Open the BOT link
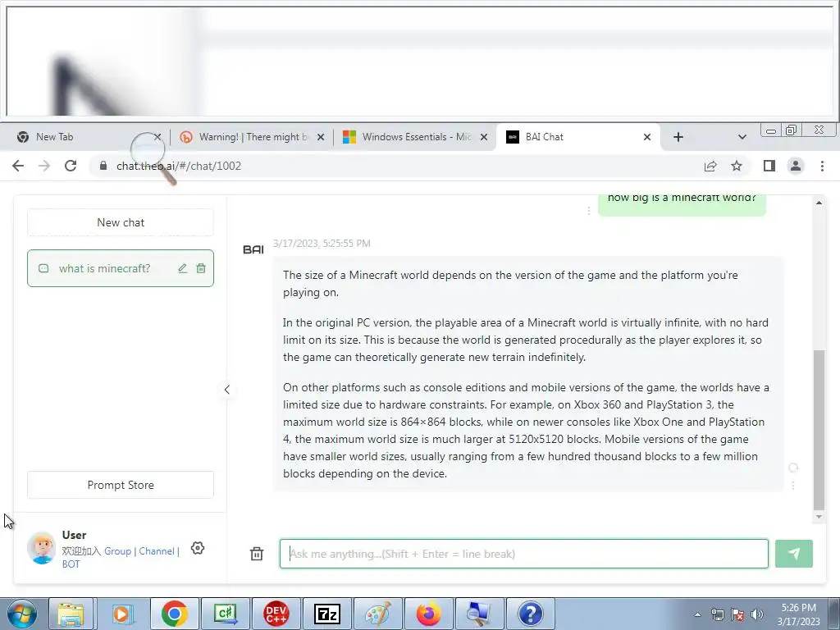The width and height of the screenshot is (840, 630). point(71,564)
